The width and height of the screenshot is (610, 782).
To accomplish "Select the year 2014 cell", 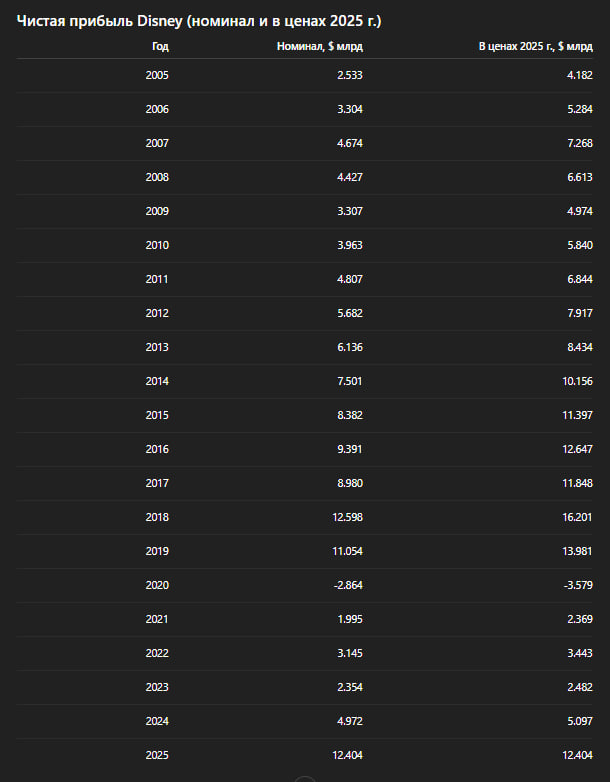I will click(157, 381).
